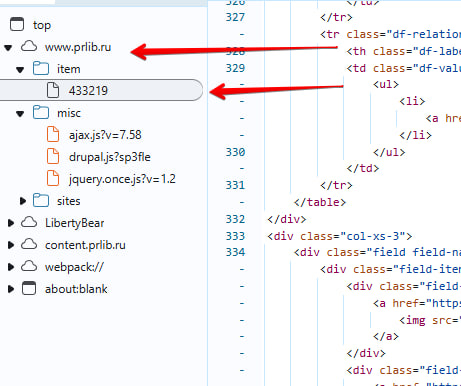Collapse the www.prlib.ru domain node

point(8,48)
